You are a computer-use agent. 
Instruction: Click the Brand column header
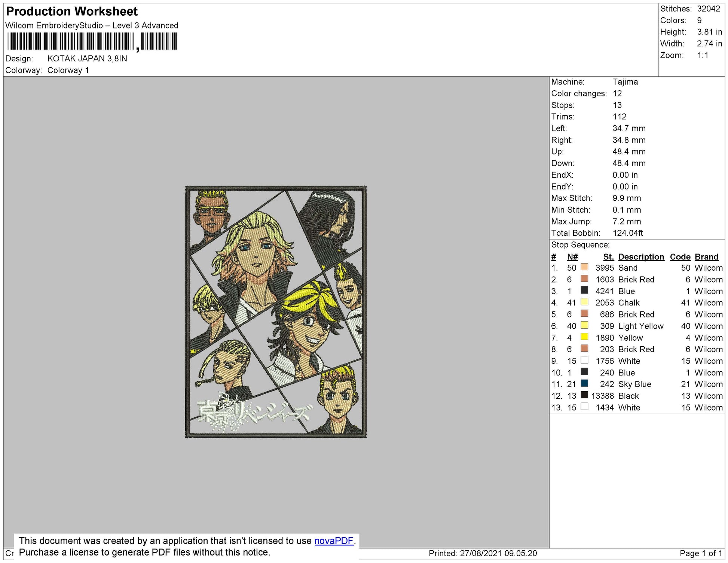pyautogui.click(x=706, y=257)
